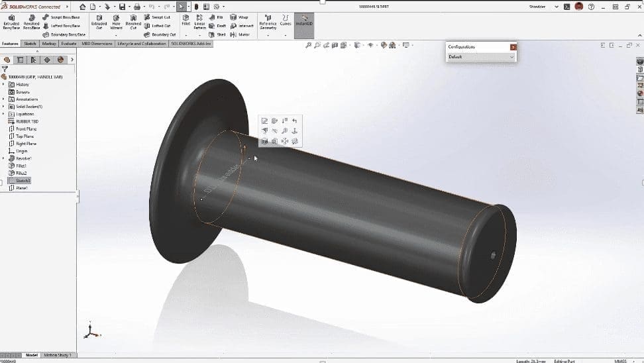Select Sketch3 in the feature tree
The width and height of the screenshot is (644, 363).
point(19,180)
